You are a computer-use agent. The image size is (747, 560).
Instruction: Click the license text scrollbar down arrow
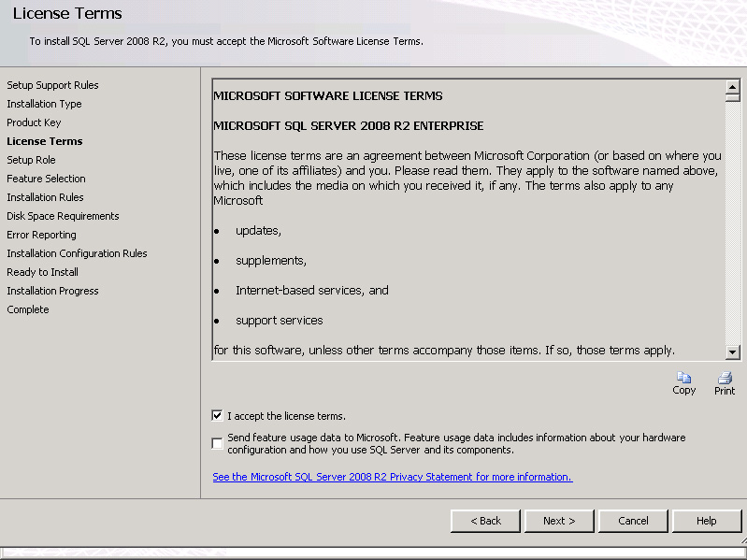732,352
